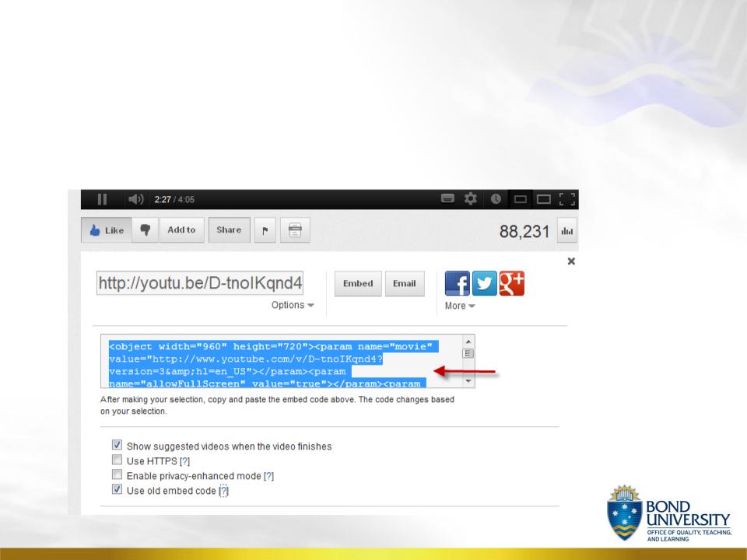Viewport: 747px width, 560px height.
Task: Select the youtu.be short URL field
Action: point(200,283)
